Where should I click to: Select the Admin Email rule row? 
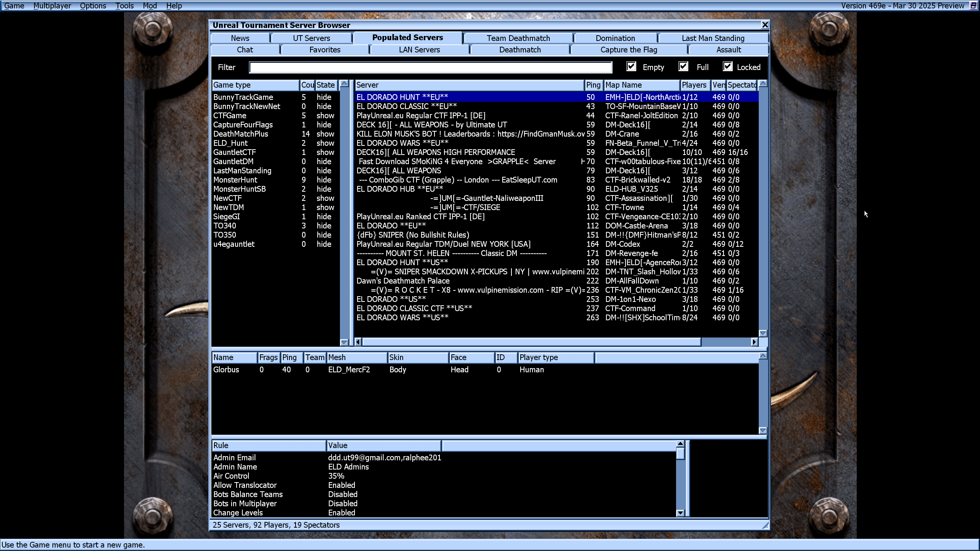[444, 458]
